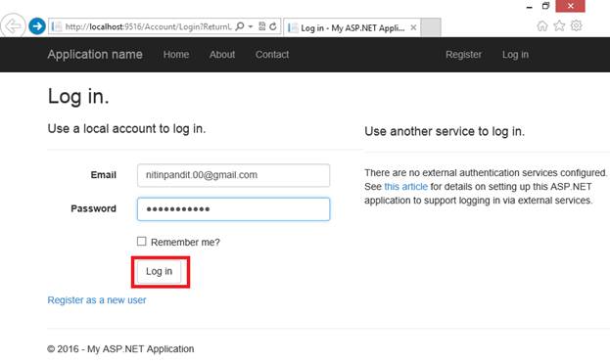
Task: Open browser Tools gear icon
Action: pyautogui.click(x=576, y=25)
